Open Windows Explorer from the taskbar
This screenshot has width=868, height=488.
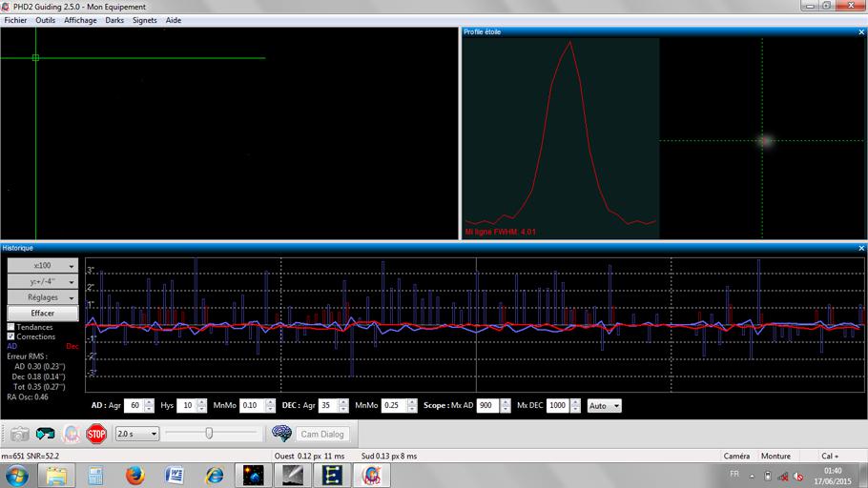(x=56, y=476)
